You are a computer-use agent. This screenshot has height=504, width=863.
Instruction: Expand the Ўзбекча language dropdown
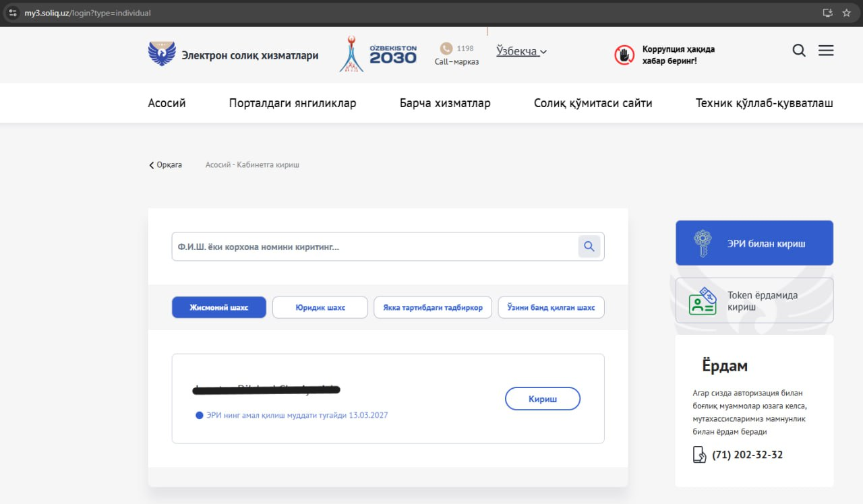tap(521, 51)
